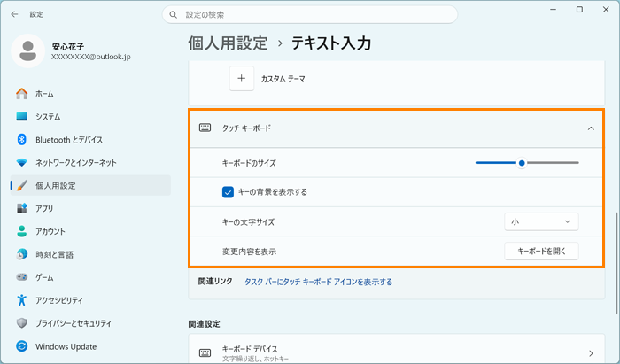Click the 個人用設定 paintbrush icon
Image resolution: width=620 pixels, height=364 pixels.
22,185
